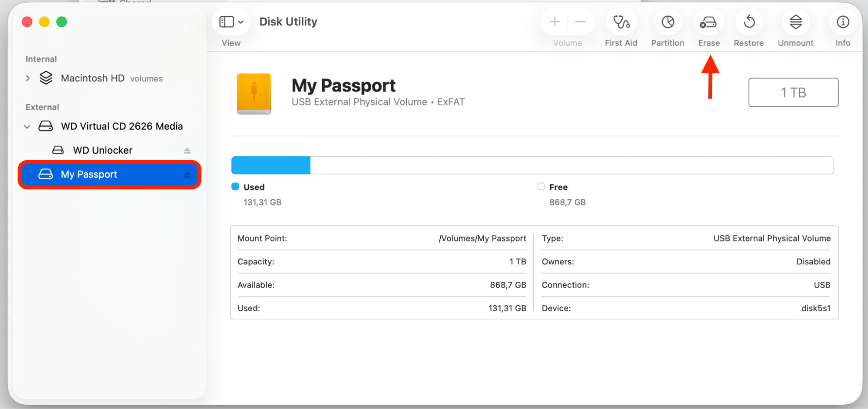Click the Info label
Image resolution: width=868 pixels, height=409 pixels.
(x=843, y=43)
